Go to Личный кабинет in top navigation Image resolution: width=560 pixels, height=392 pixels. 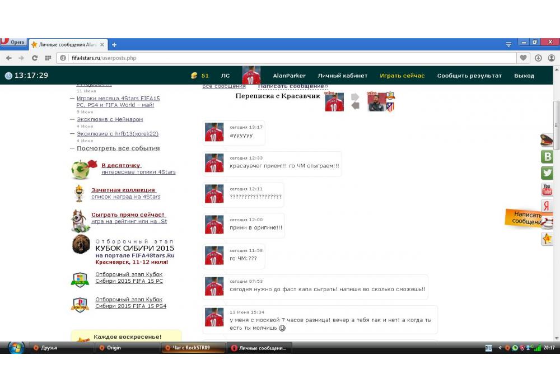[x=343, y=76]
